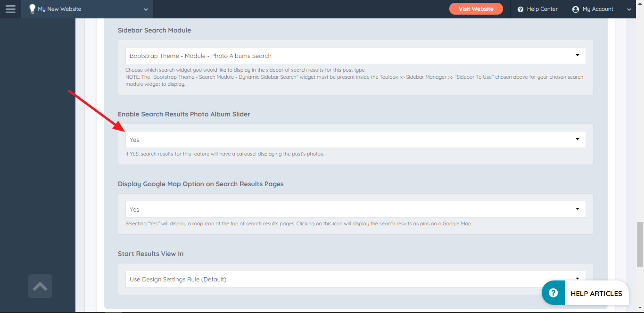Click the Help Articles question mark icon
The width and height of the screenshot is (644, 313).
point(553,293)
